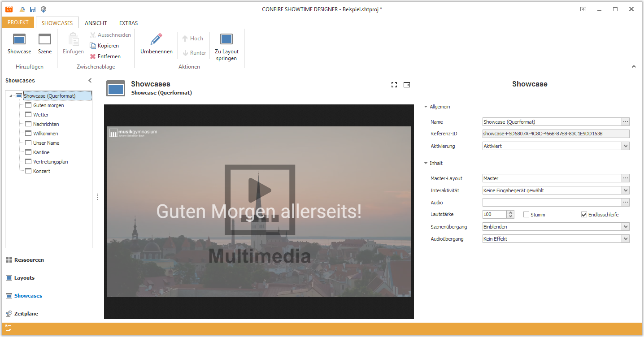Collapse the Showcase (Querformat) tree node
644x337 pixels.
point(10,96)
